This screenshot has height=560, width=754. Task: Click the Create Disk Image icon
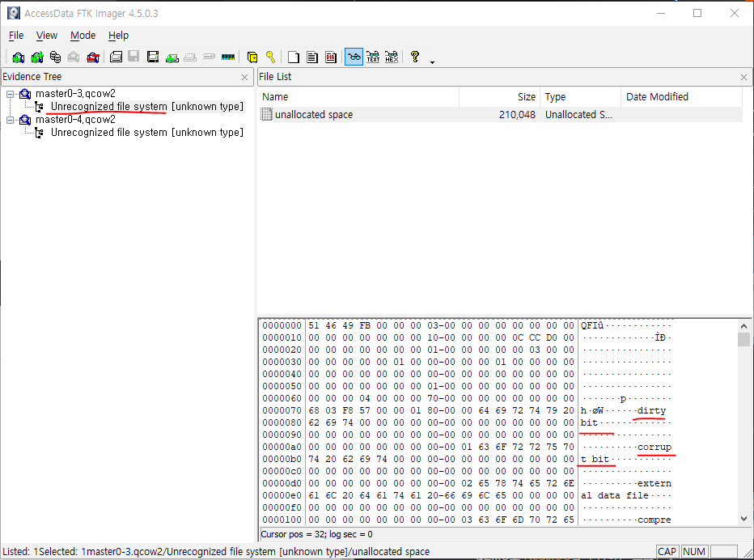pos(116,57)
